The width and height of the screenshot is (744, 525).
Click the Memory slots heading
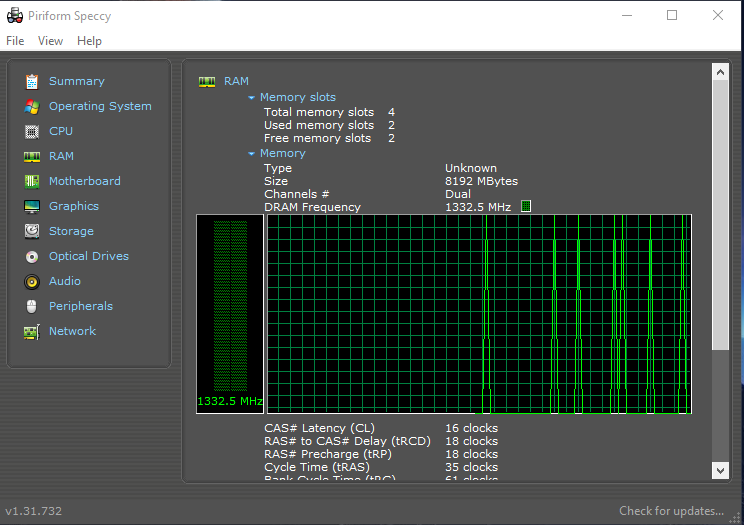pos(298,97)
